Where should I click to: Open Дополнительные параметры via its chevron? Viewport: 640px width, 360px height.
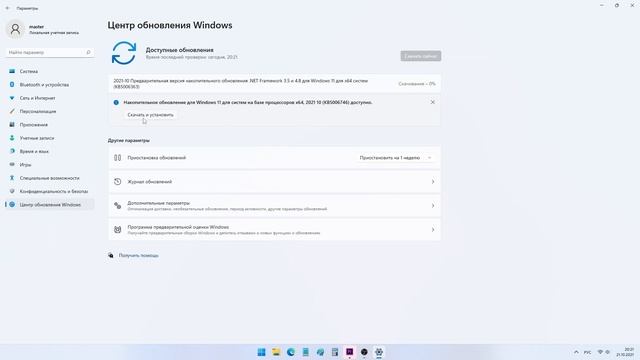tap(433, 206)
